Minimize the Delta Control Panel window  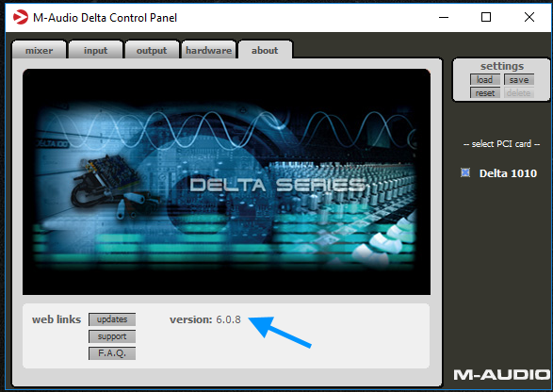(444, 17)
